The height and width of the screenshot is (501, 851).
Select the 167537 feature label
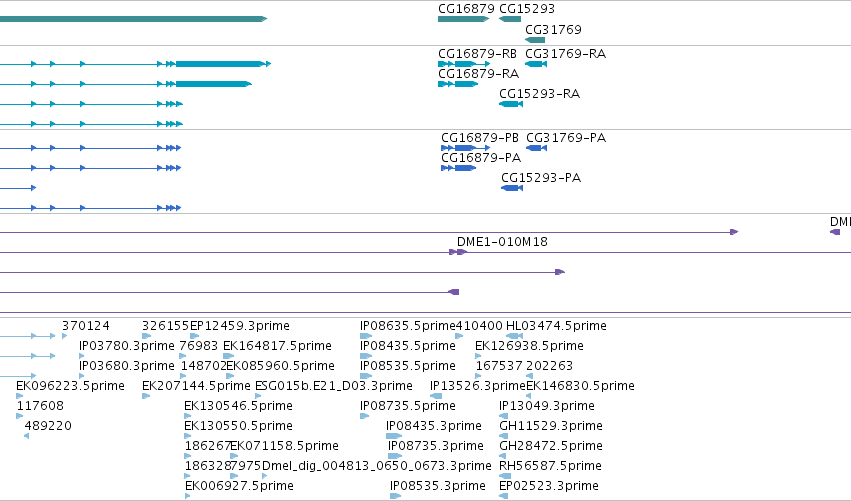(499, 366)
